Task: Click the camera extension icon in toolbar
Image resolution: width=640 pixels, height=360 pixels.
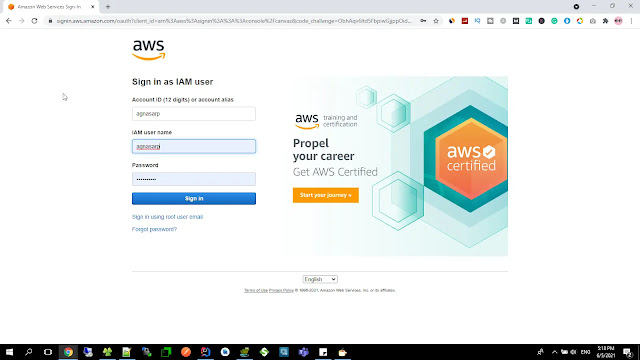Action: (x=593, y=21)
